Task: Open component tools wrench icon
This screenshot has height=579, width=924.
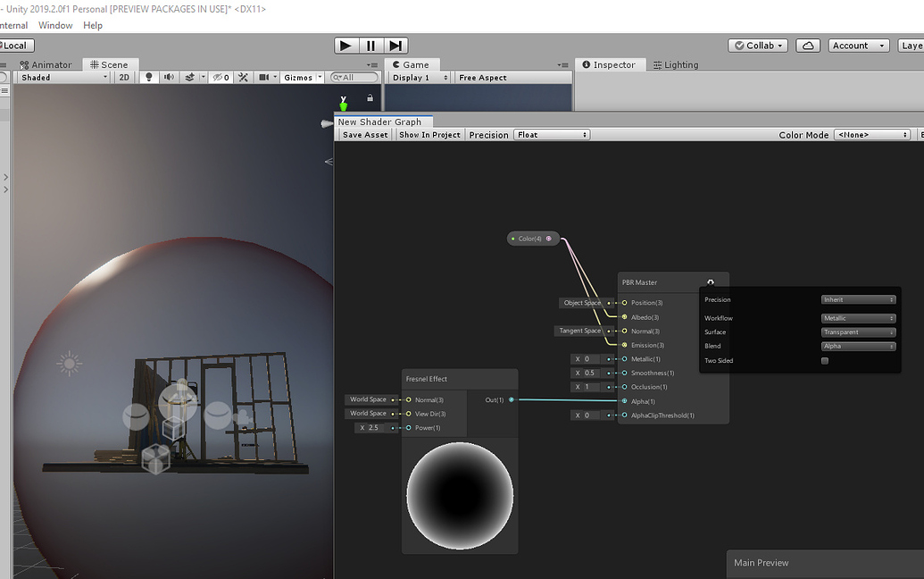Action: click(x=243, y=77)
